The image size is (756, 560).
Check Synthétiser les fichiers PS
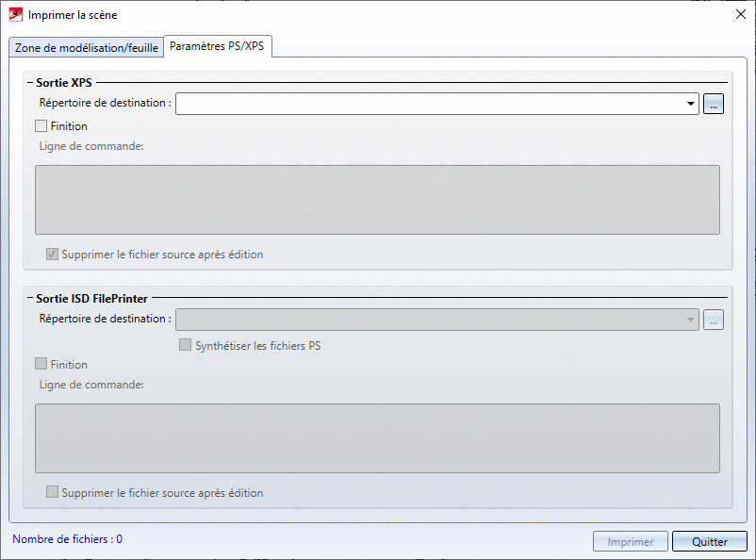[x=186, y=346]
